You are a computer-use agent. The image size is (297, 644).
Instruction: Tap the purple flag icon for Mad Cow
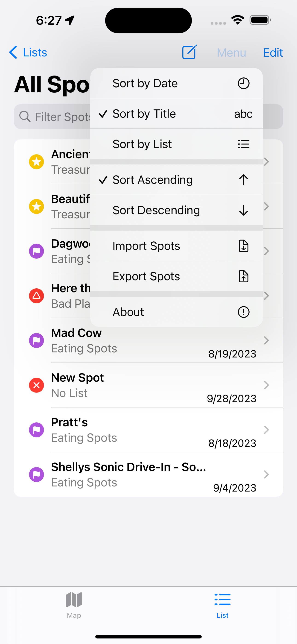click(37, 340)
